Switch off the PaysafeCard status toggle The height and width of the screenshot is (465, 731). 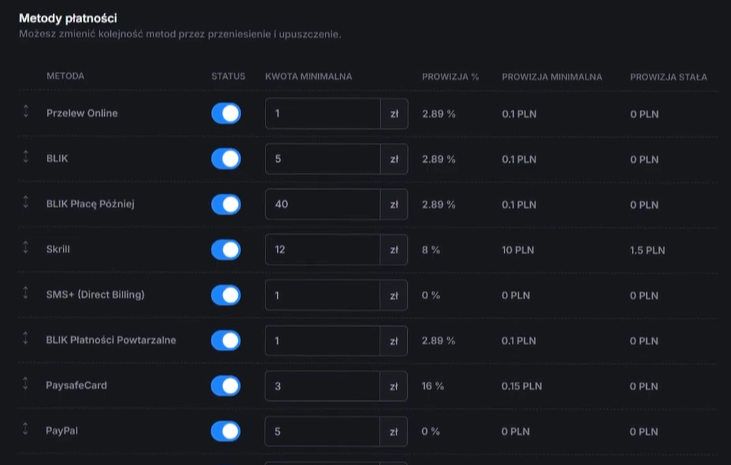226,386
